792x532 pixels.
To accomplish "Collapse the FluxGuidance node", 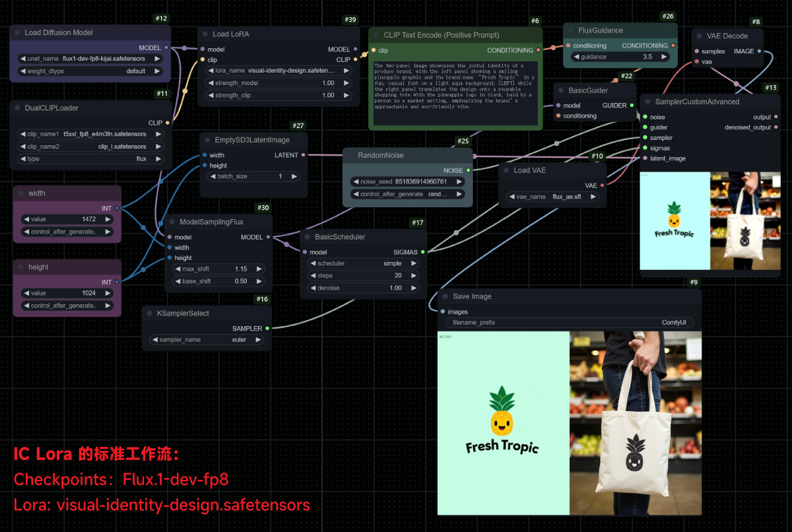I will pyautogui.click(x=571, y=30).
